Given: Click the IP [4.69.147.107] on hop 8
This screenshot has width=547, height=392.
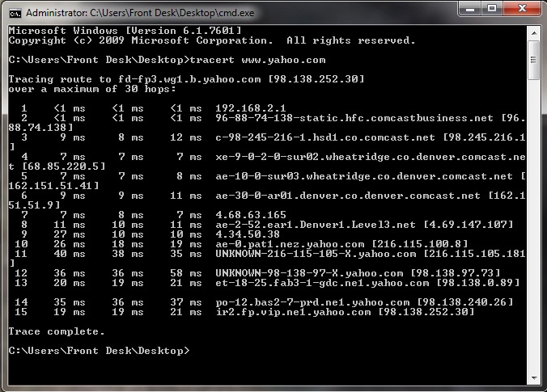Looking at the screenshot, I should [x=468, y=225].
